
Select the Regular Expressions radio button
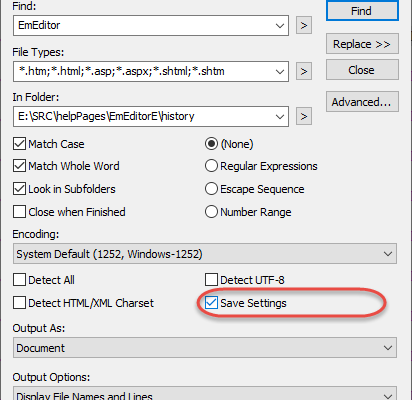(211, 166)
